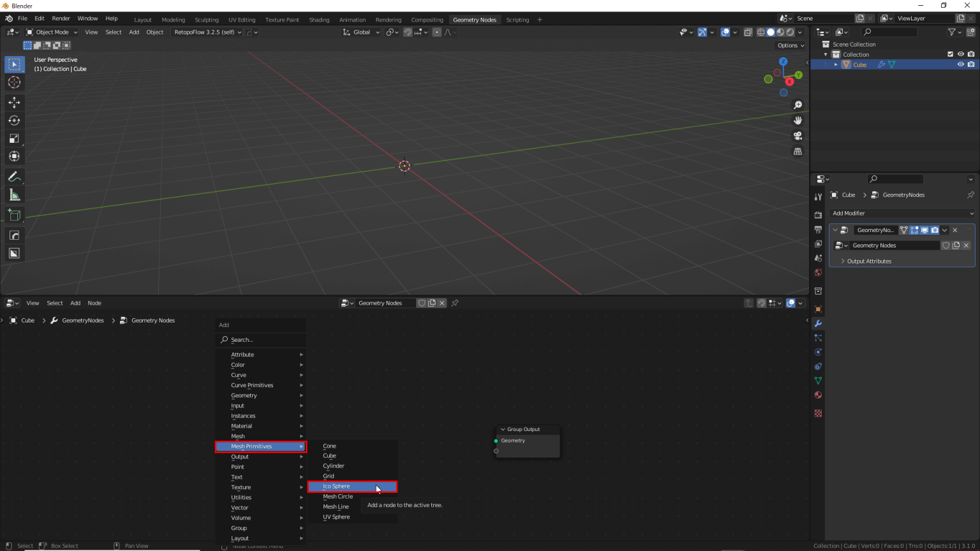Open the Material Properties tab

tap(819, 395)
